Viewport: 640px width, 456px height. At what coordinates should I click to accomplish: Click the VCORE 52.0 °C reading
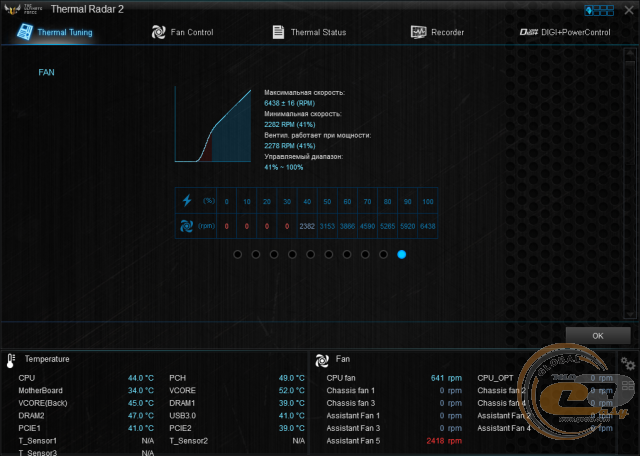[291, 391]
